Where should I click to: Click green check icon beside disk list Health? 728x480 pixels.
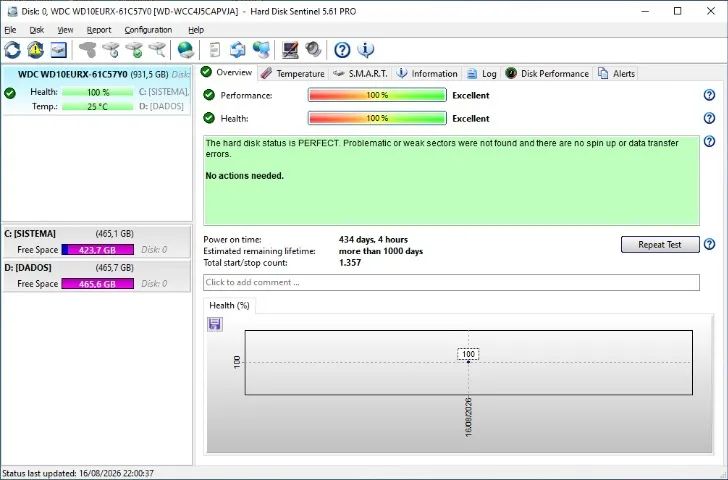click(x=10, y=93)
